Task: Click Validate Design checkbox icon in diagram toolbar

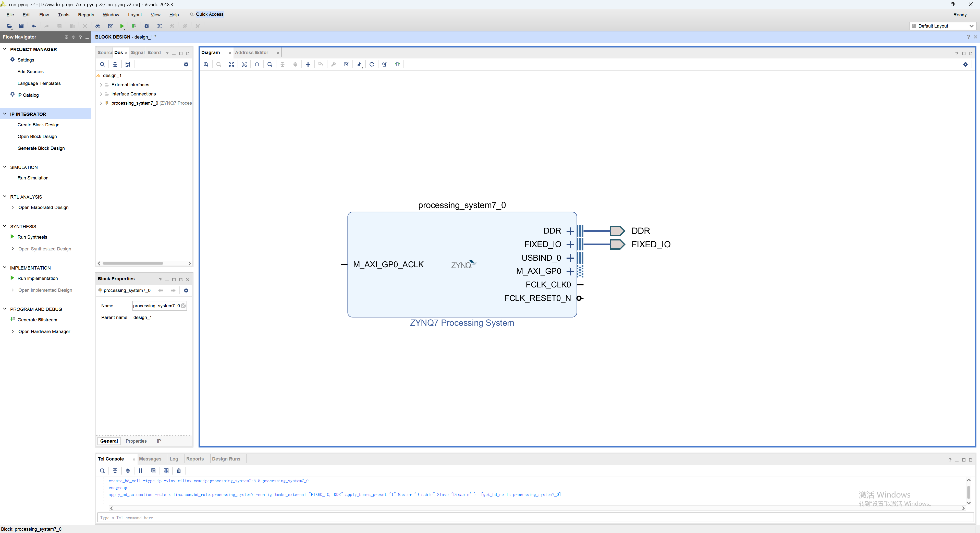Action: coord(346,64)
